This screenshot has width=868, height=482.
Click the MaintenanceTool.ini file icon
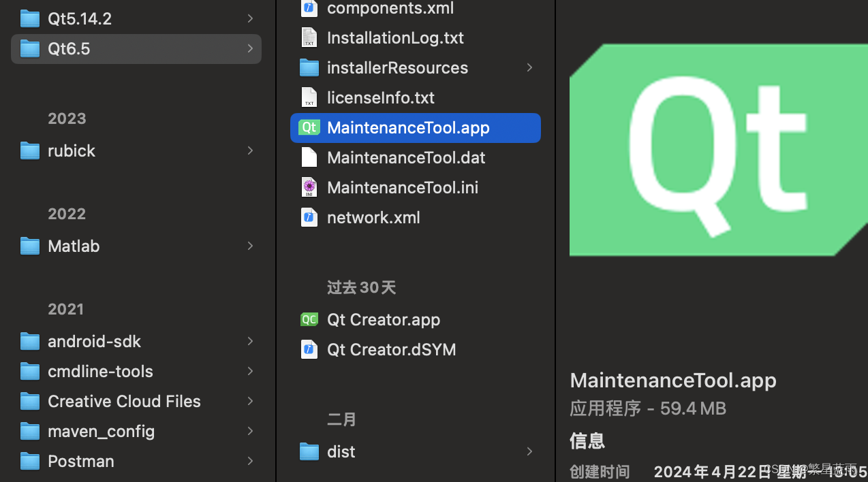(x=309, y=187)
